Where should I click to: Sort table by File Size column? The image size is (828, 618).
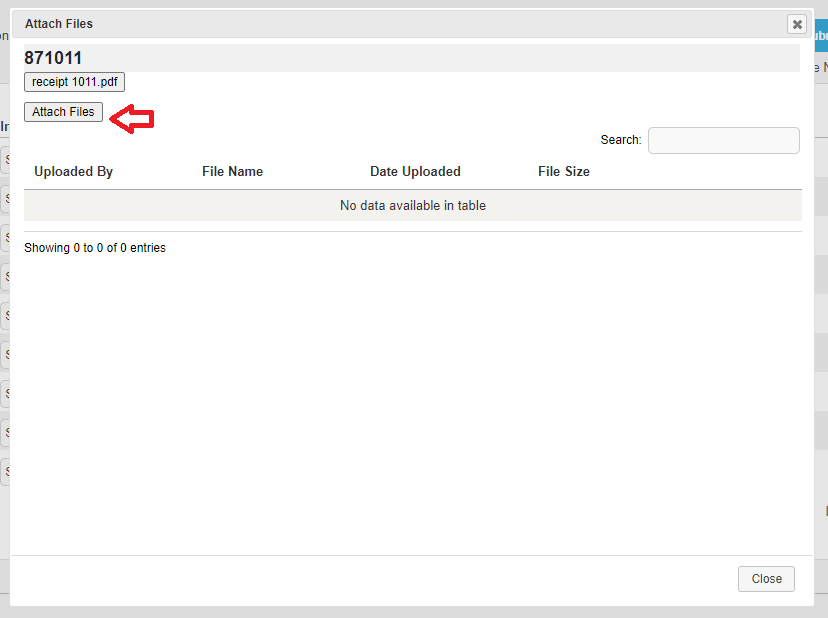(x=563, y=171)
